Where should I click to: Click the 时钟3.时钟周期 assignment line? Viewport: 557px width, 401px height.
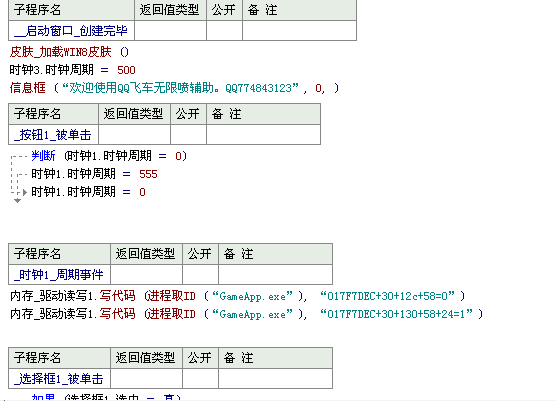coord(72,70)
